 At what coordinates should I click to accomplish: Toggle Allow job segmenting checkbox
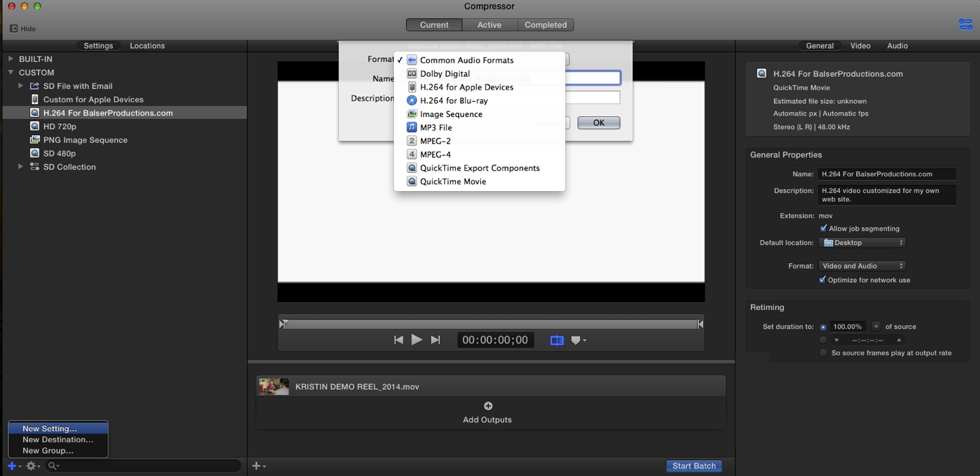click(x=824, y=228)
